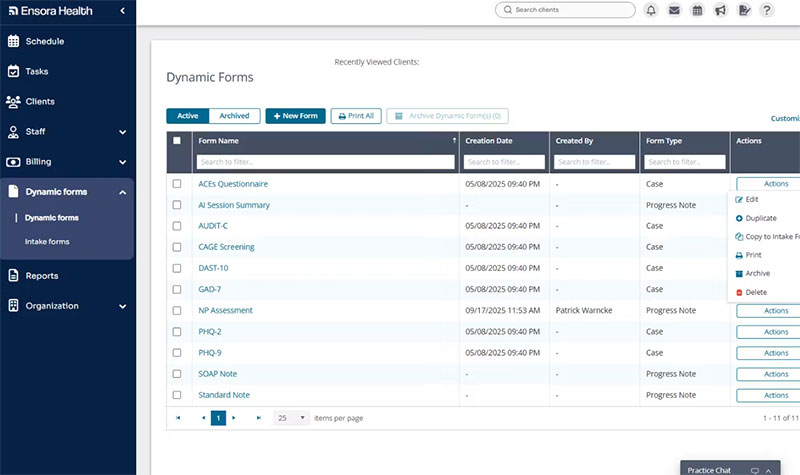
Task: Check the NP Assessment row checkbox
Action: [x=177, y=310]
